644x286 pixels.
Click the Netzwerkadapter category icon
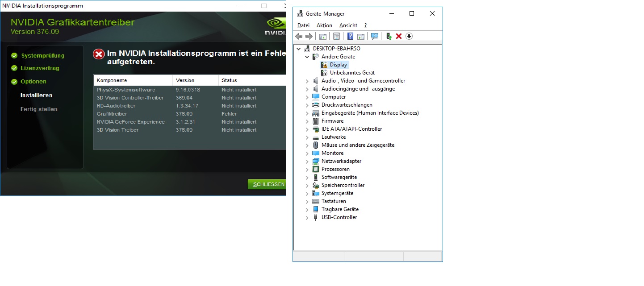(316, 161)
